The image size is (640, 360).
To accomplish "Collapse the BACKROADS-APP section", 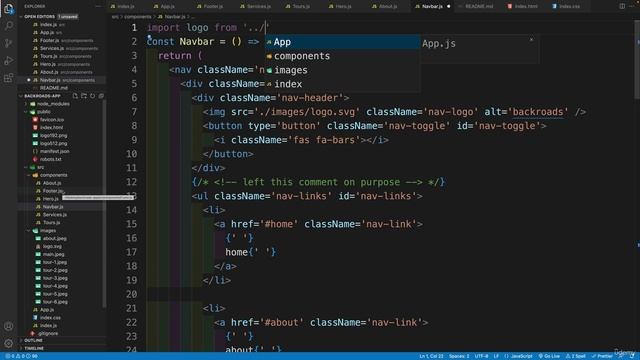I will point(42,96).
